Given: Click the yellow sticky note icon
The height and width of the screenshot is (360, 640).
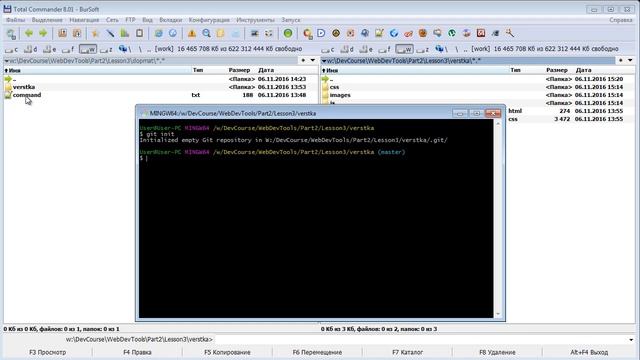Looking at the screenshot, I should tap(221, 33).
